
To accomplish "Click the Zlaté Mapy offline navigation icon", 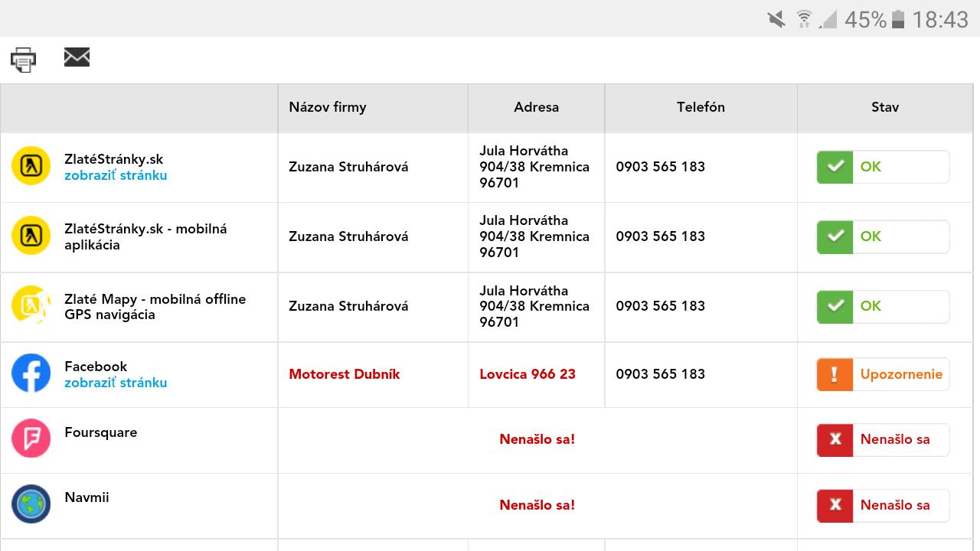I will [x=31, y=305].
